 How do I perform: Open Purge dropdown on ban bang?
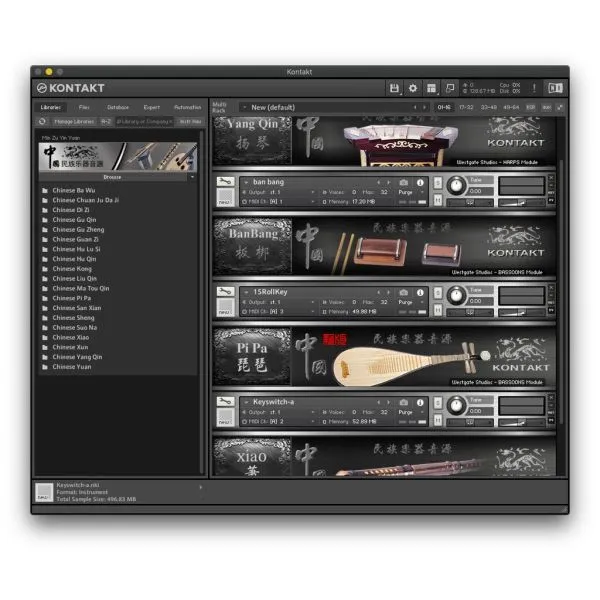[410, 191]
